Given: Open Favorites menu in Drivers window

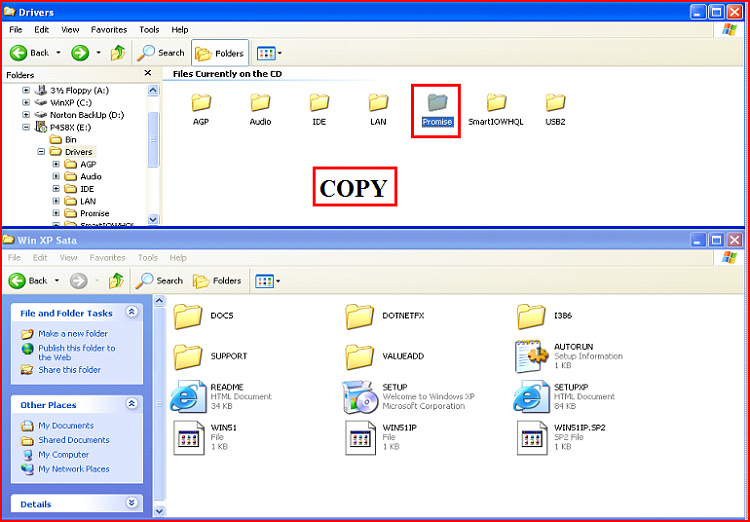Looking at the screenshot, I should pos(109,30).
